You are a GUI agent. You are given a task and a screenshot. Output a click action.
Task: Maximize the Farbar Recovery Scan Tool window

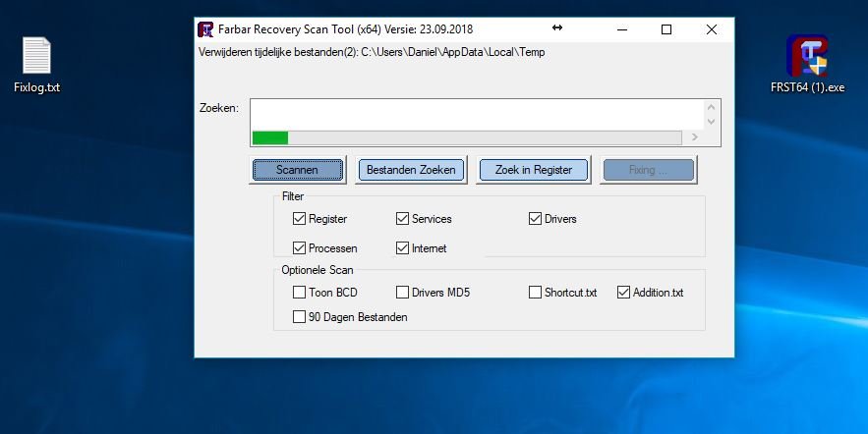[x=666, y=29]
